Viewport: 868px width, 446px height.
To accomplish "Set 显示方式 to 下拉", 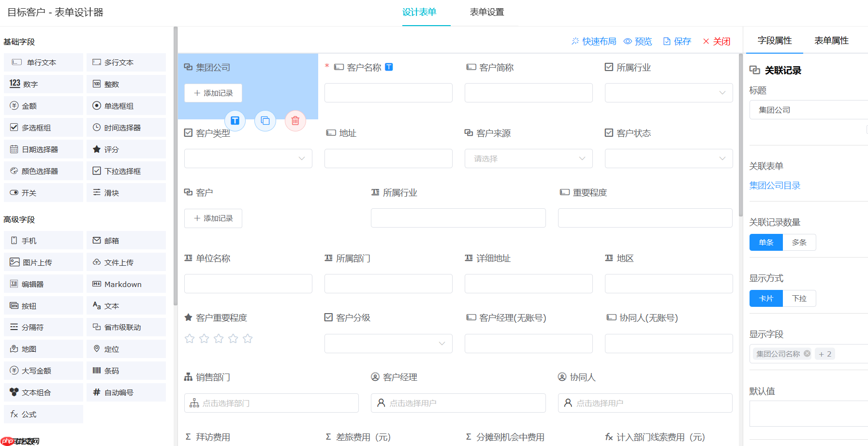I will click(x=799, y=298).
